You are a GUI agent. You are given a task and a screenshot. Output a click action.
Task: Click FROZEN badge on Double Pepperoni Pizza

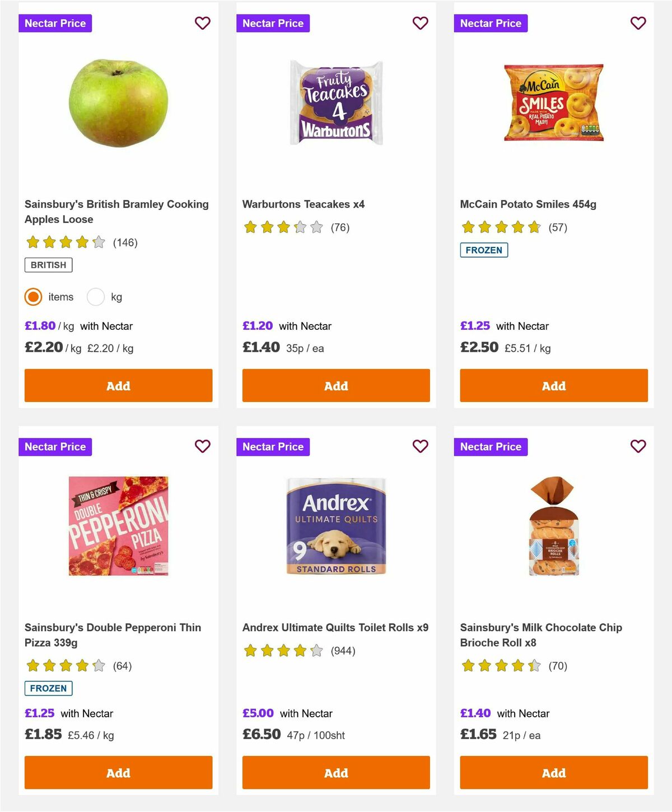[48, 688]
